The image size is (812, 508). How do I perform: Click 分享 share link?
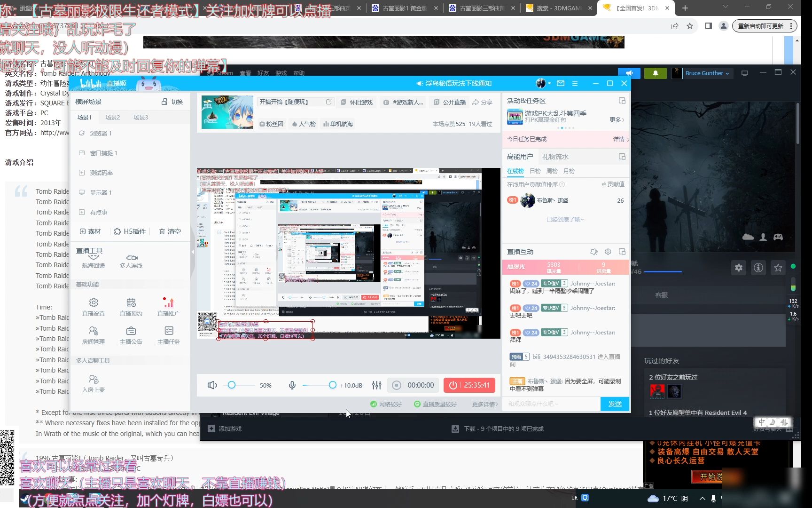[483, 102]
